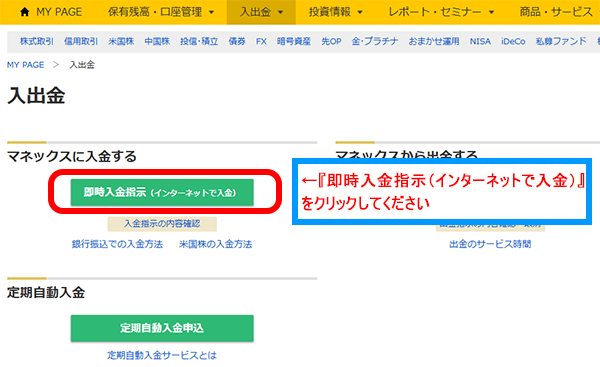Click the home icon beside MY PAGE
The height and width of the screenshot is (367, 600).
pyautogui.click(x=24, y=12)
